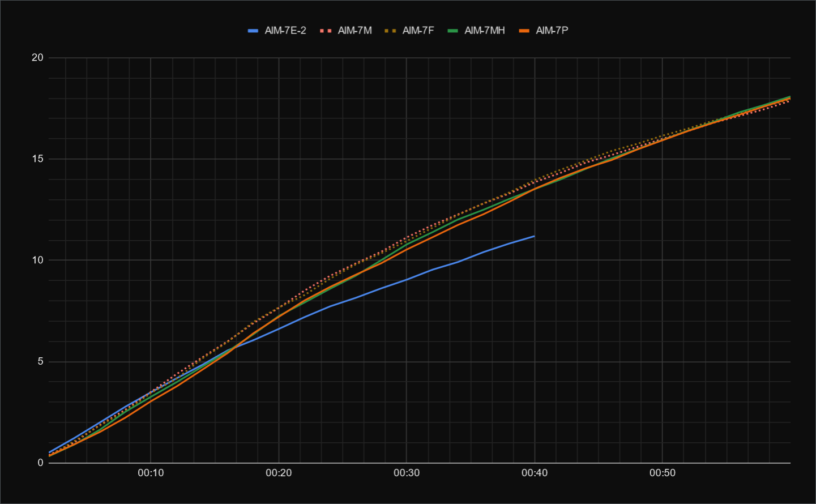Click the end point of the blue AIM-7E-2 line

[534, 236]
